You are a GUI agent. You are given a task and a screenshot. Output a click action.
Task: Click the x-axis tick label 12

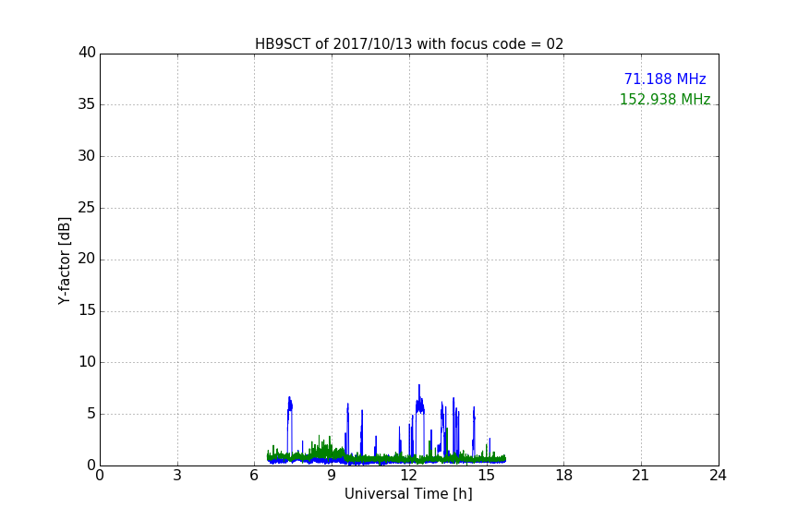point(409,476)
